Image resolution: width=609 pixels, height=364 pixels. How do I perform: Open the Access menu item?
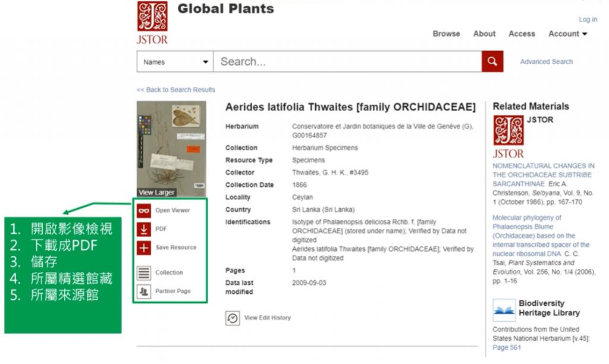tap(522, 34)
